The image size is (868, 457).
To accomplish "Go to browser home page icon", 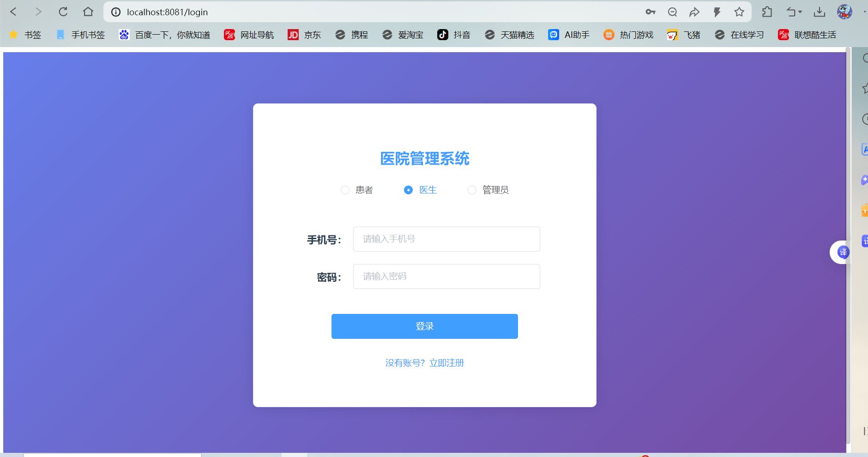I will pos(88,12).
